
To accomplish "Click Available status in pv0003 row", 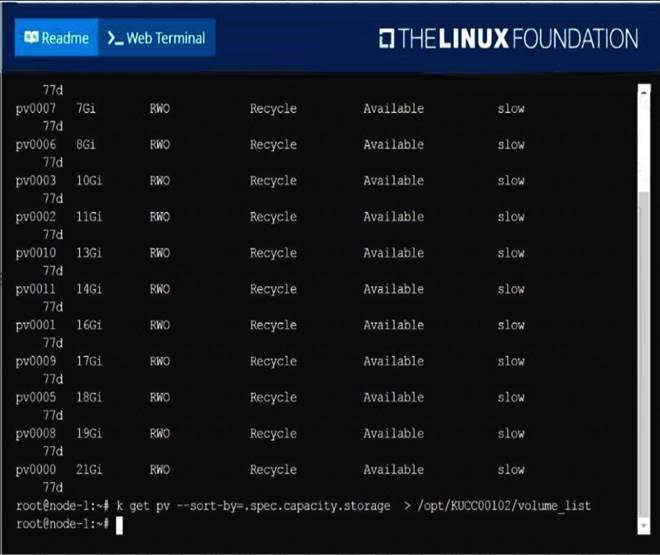I will pyautogui.click(x=394, y=181).
